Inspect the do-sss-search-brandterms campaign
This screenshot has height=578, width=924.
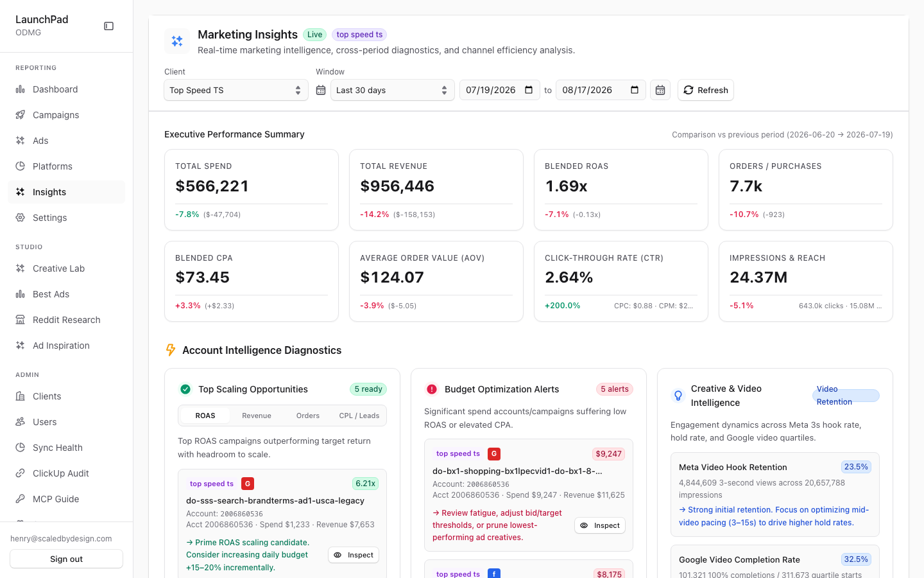(x=354, y=555)
